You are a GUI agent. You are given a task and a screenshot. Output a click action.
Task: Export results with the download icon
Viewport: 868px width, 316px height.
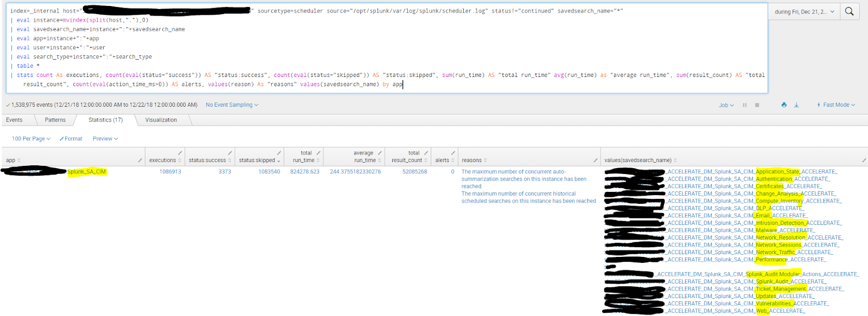796,105
